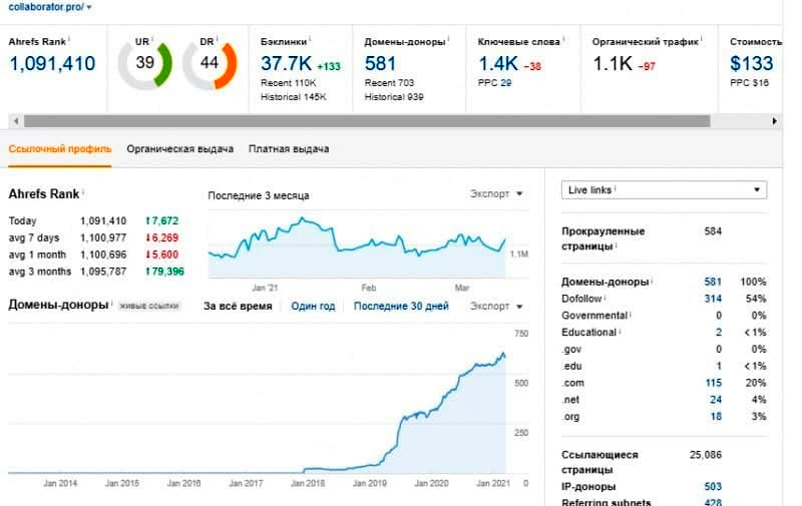Click Educational count 2
The height and width of the screenshot is (506, 802).
[x=719, y=333]
